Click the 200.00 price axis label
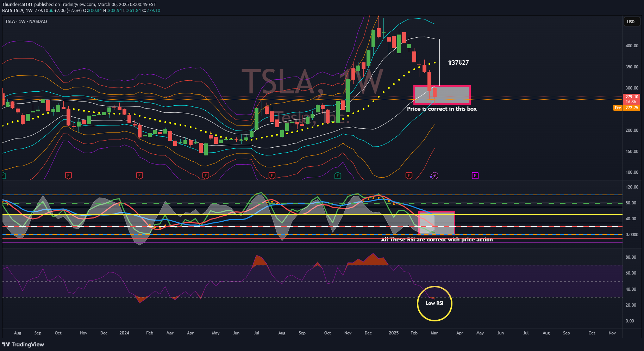The image size is (644, 351). click(x=632, y=130)
